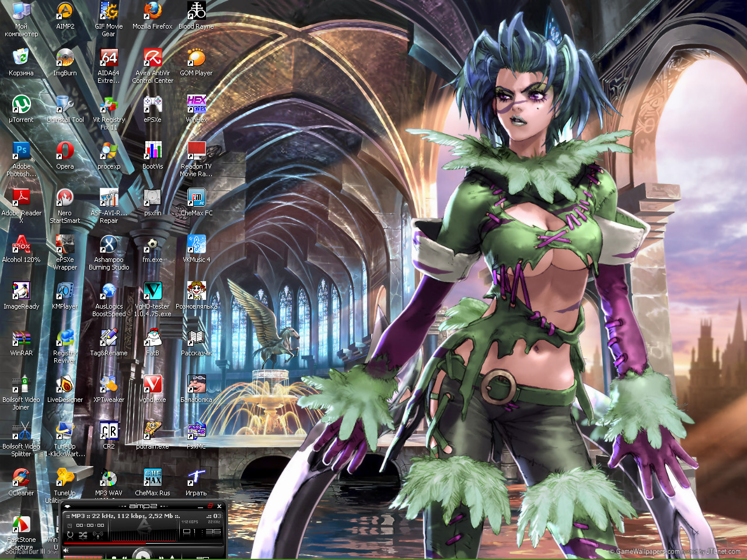This screenshot has width=747, height=560.
Task: Select the Adobe Reader X shortcut
Action: pos(21,198)
